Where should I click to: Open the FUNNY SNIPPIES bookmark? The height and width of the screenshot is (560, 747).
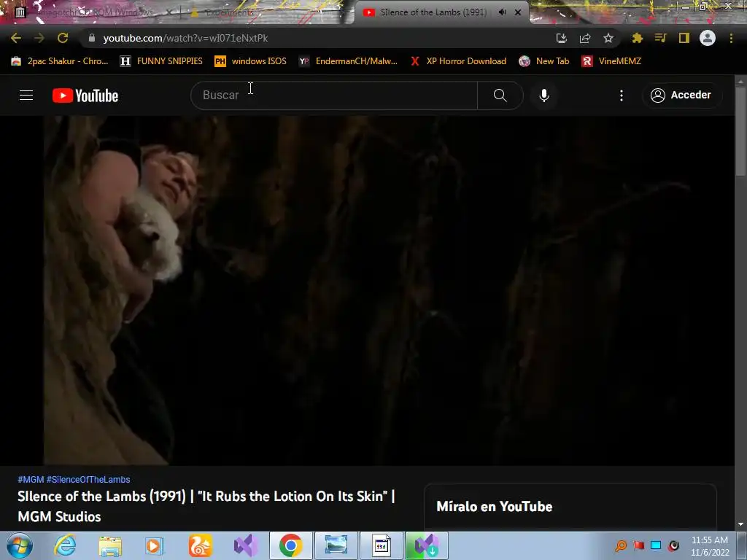click(x=161, y=61)
